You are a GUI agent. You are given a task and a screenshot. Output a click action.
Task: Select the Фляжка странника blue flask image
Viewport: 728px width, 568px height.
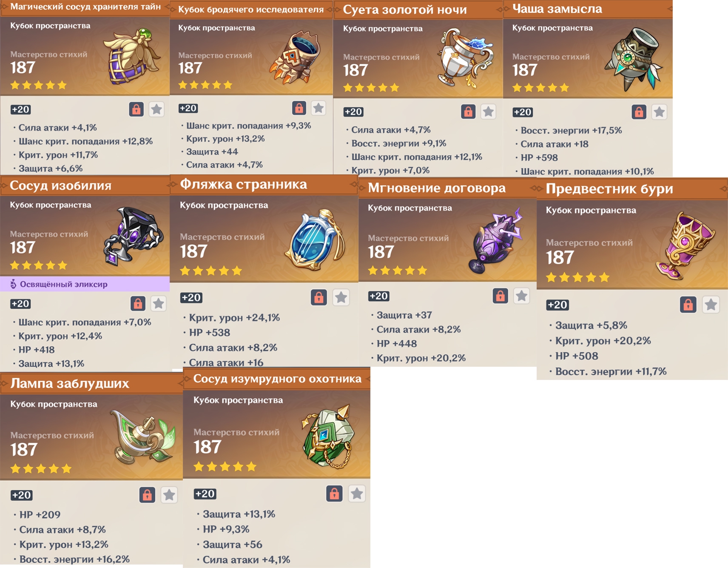coord(314,240)
